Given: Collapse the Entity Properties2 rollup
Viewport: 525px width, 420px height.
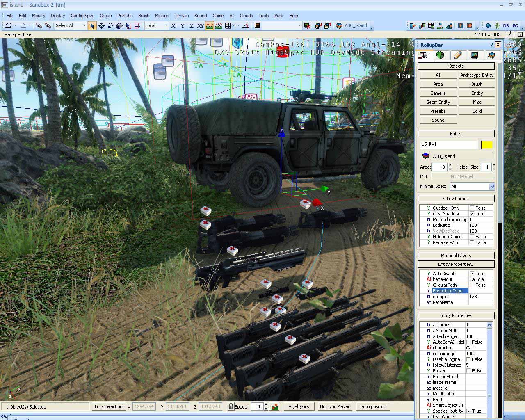Looking at the screenshot, I should click(456, 264).
